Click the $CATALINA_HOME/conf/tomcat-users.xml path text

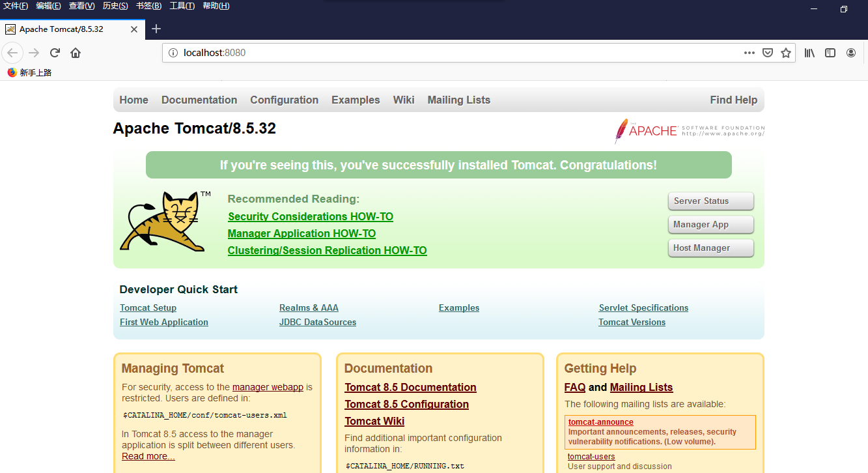[x=204, y=415]
